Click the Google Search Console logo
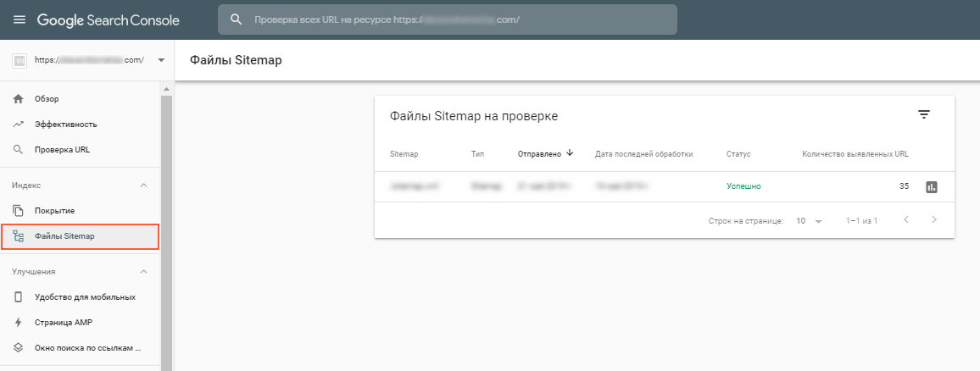The image size is (980, 371). (109, 20)
